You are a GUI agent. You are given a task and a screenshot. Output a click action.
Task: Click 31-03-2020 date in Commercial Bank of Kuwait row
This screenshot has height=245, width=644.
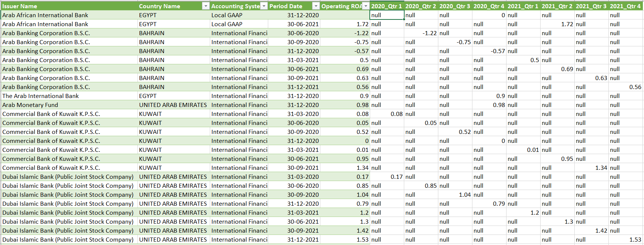point(294,114)
